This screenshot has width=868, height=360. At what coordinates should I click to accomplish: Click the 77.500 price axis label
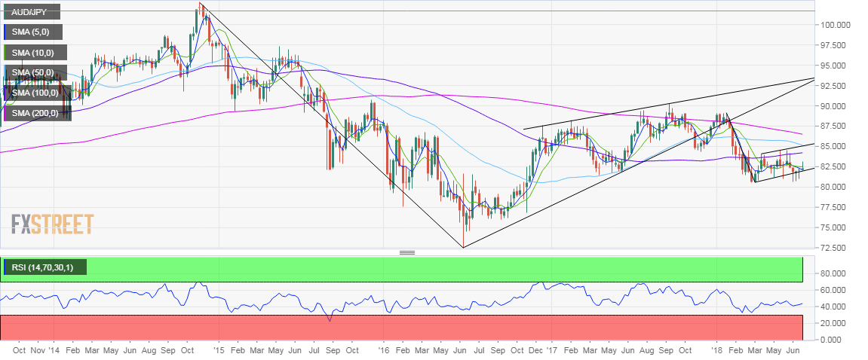[835, 207]
